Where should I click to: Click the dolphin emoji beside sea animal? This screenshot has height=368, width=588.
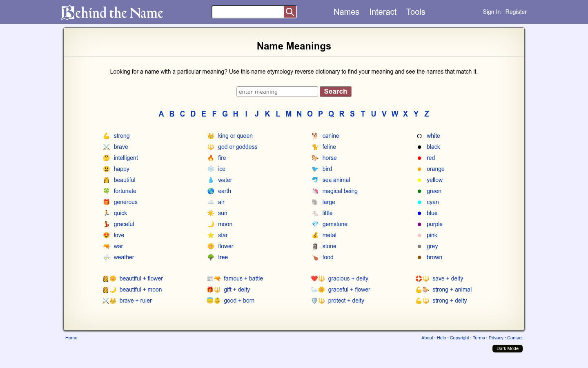point(315,180)
